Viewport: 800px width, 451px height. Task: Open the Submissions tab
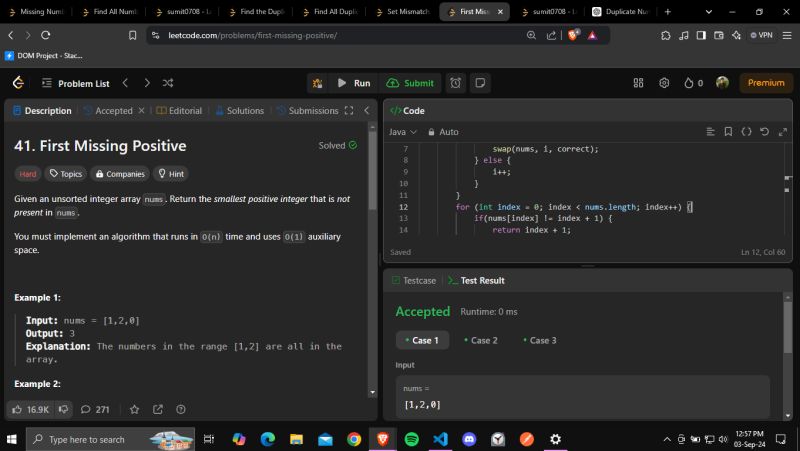tap(308, 111)
